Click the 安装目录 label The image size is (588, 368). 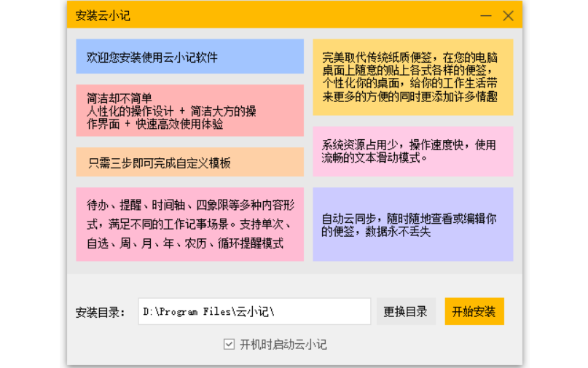(x=100, y=312)
